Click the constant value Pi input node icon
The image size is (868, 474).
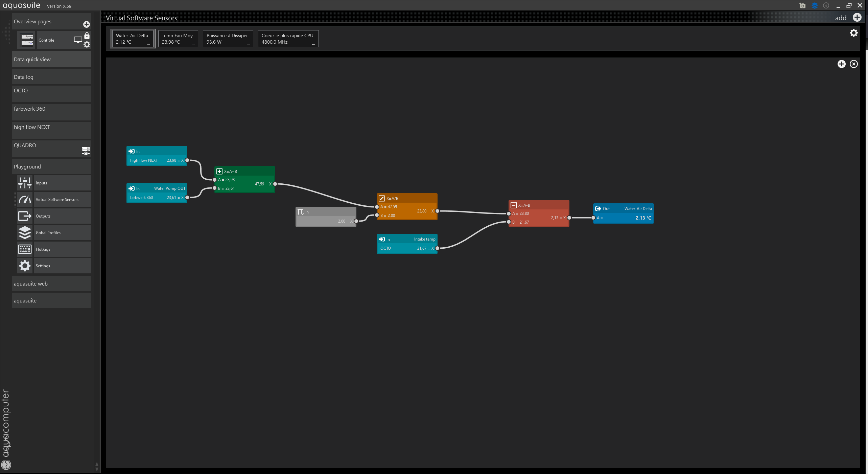301,212
